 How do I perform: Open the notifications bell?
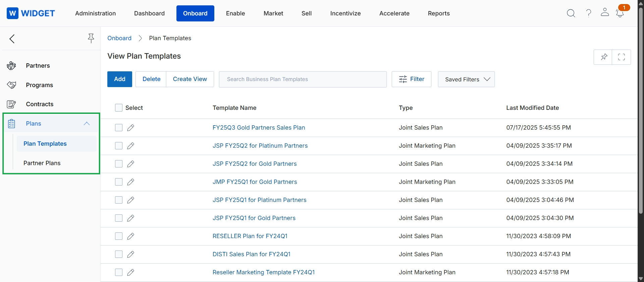pos(620,13)
